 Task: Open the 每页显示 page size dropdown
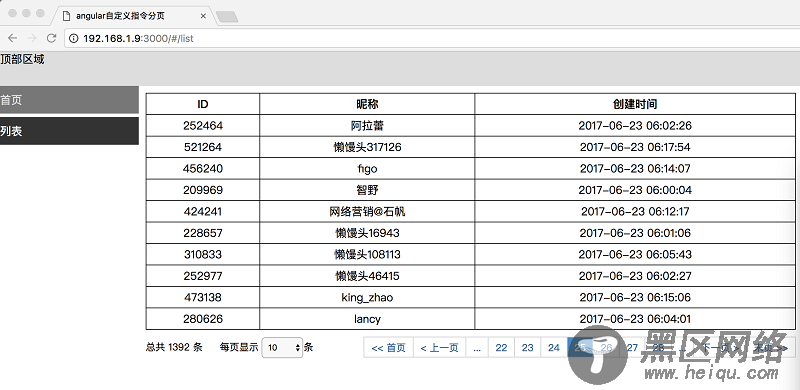282,348
